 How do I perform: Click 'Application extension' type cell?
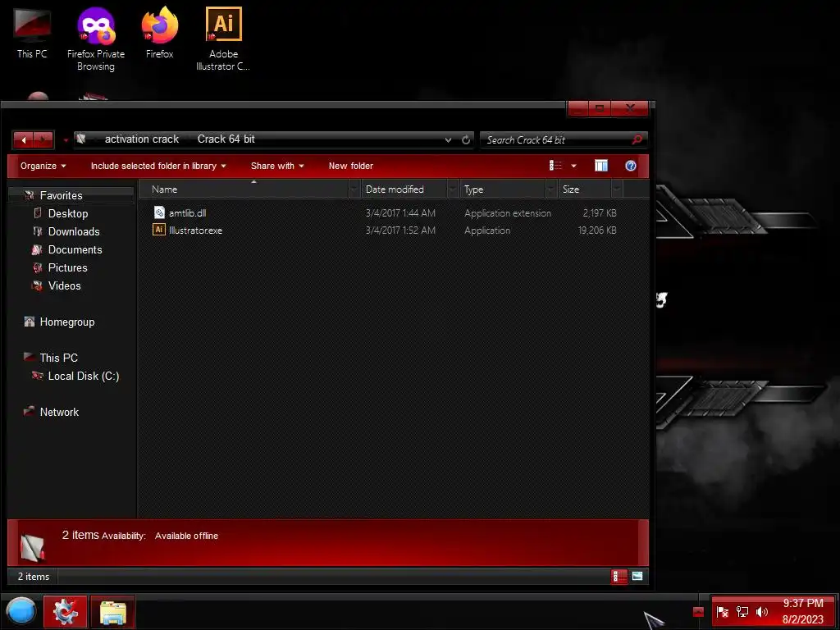coord(507,213)
